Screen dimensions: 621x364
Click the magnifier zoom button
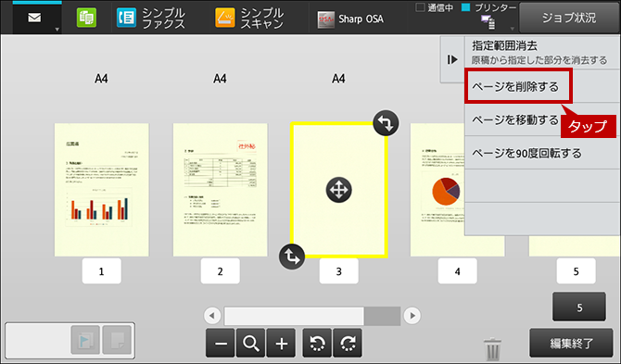[250, 343]
